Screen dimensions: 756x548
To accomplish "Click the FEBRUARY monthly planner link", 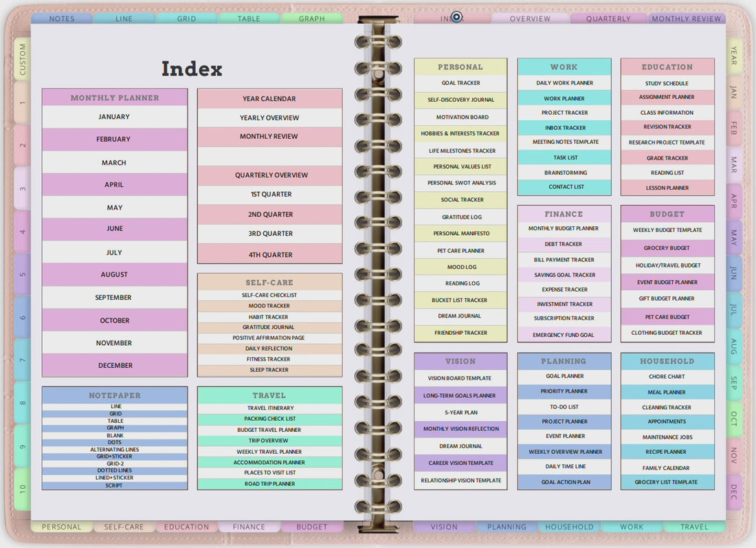I will [114, 140].
